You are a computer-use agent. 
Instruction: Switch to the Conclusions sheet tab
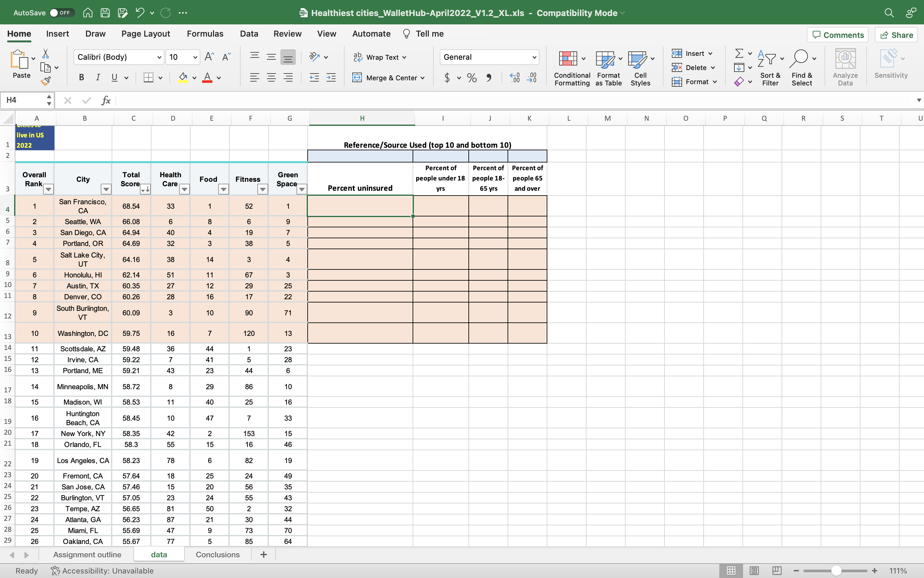click(x=218, y=554)
